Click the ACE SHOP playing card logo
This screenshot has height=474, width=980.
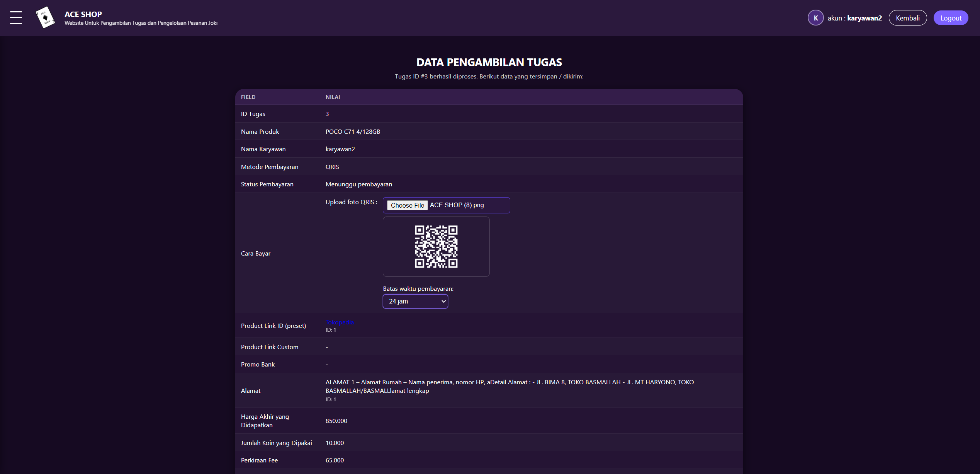tap(45, 18)
